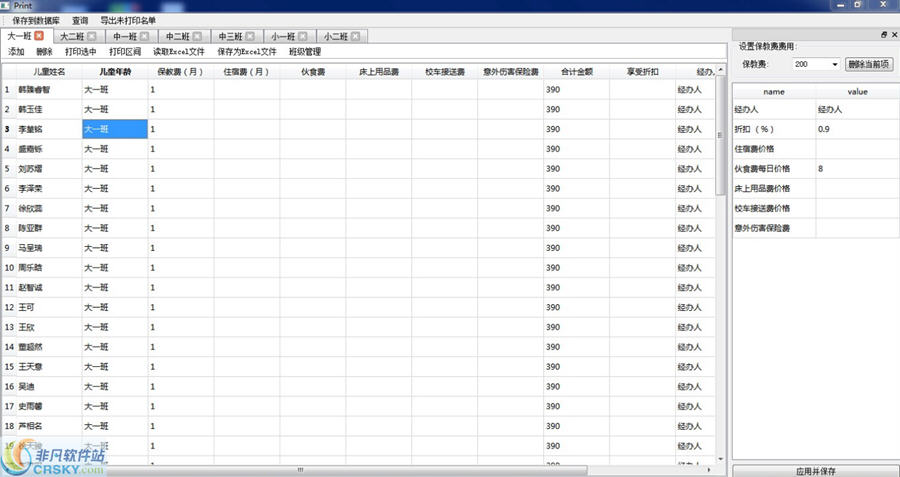The image size is (900, 477).
Task: Close the 小二班 tab
Action: point(356,36)
